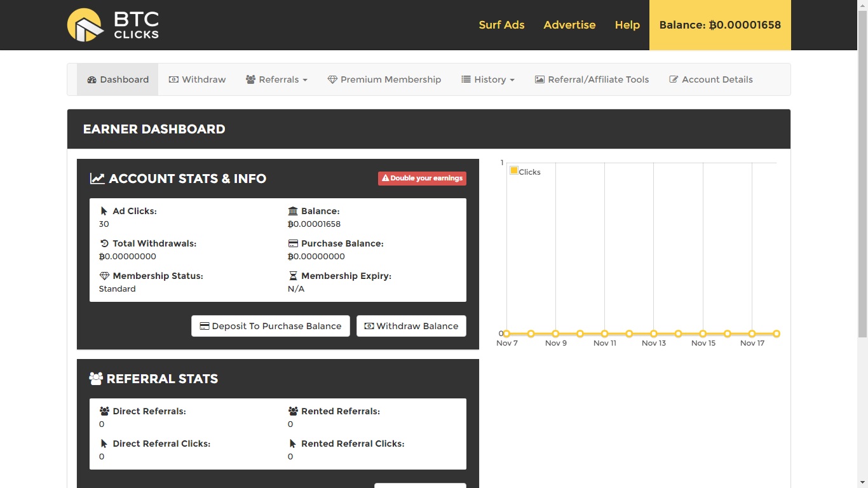Image resolution: width=868 pixels, height=488 pixels.
Task: Click the Premium Membership diamond icon
Action: [x=332, y=79]
